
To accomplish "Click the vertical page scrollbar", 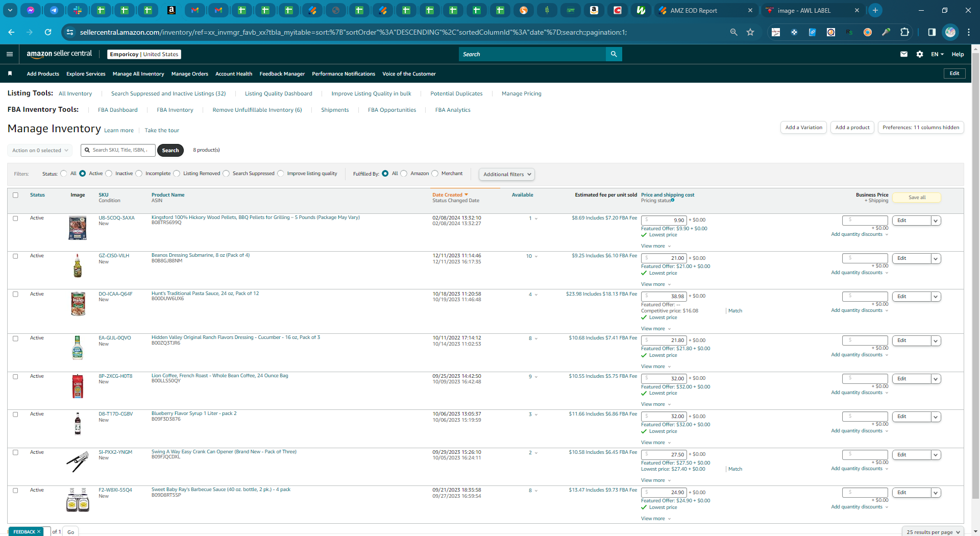I will 975,276.
